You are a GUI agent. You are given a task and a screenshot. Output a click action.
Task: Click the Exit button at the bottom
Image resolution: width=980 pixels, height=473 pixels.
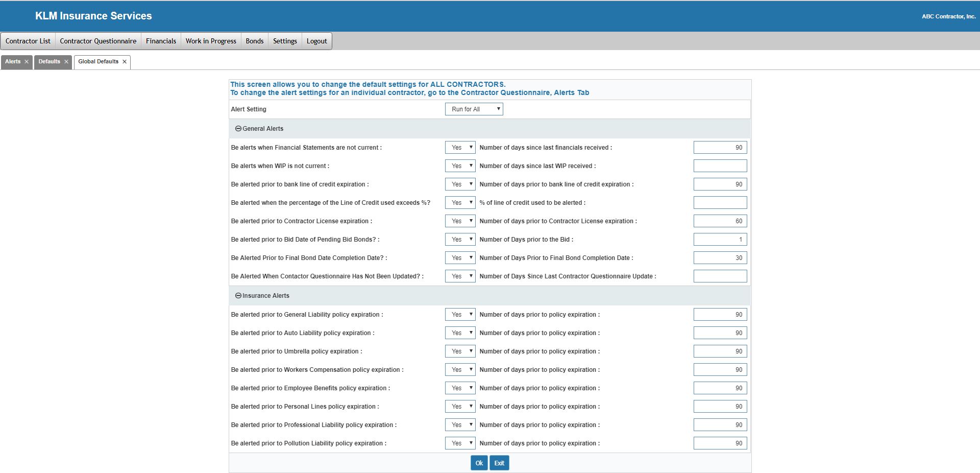click(x=499, y=463)
